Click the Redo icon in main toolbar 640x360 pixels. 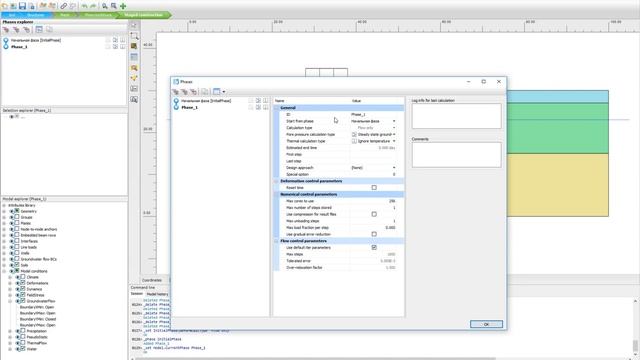pyautogui.click(x=93, y=6)
